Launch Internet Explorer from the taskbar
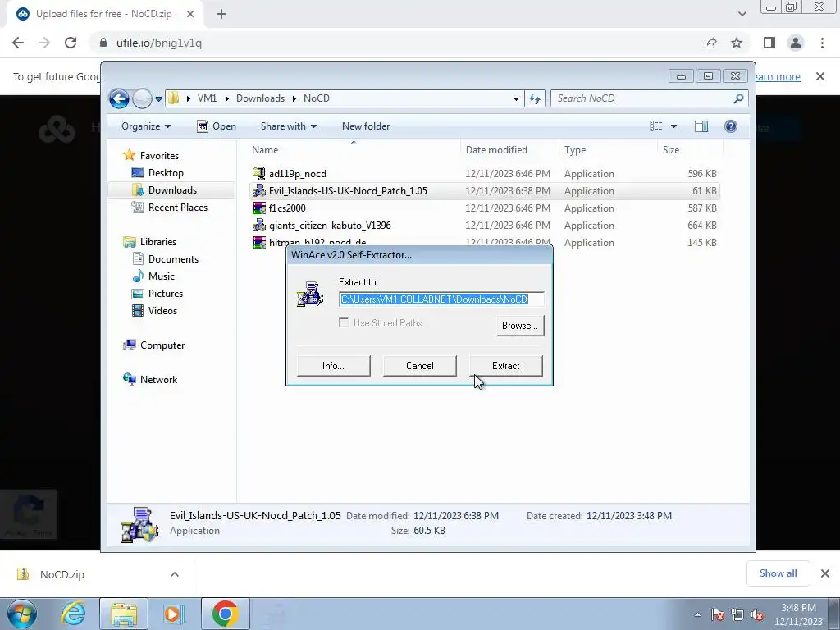Image resolution: width=840 pixels, height=630 pixels. coord(73,614)
